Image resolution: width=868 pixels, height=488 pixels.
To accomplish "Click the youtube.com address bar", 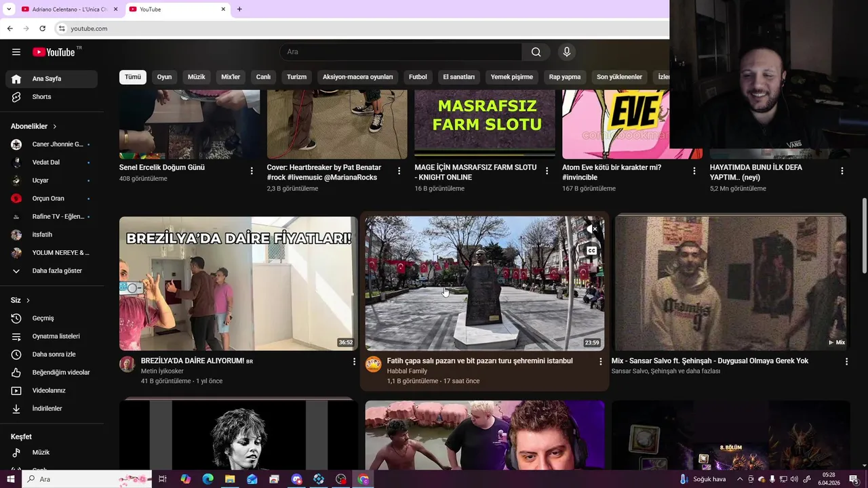I will point(359,28).
